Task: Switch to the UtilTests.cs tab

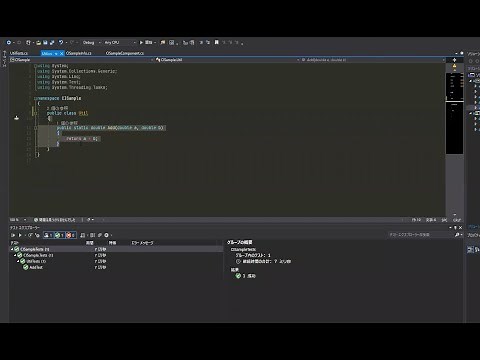Action: (19, 53)
